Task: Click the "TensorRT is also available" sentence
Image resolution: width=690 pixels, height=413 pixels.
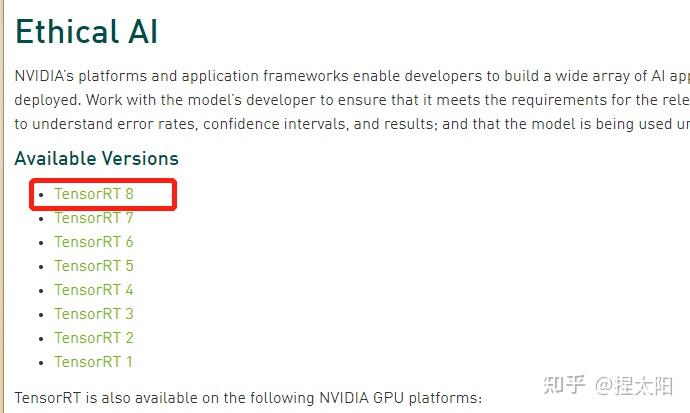Action: (x=248, y=397)
